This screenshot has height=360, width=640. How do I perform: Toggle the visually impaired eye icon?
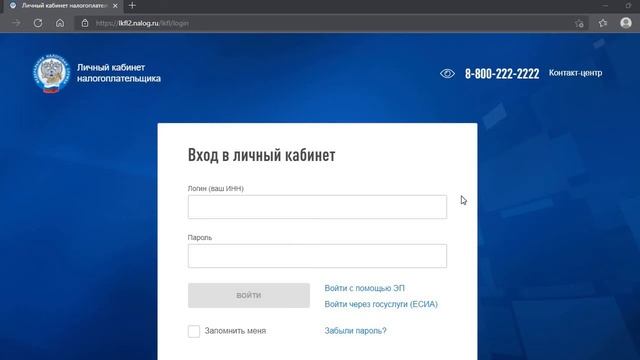[x=447, y=73]
